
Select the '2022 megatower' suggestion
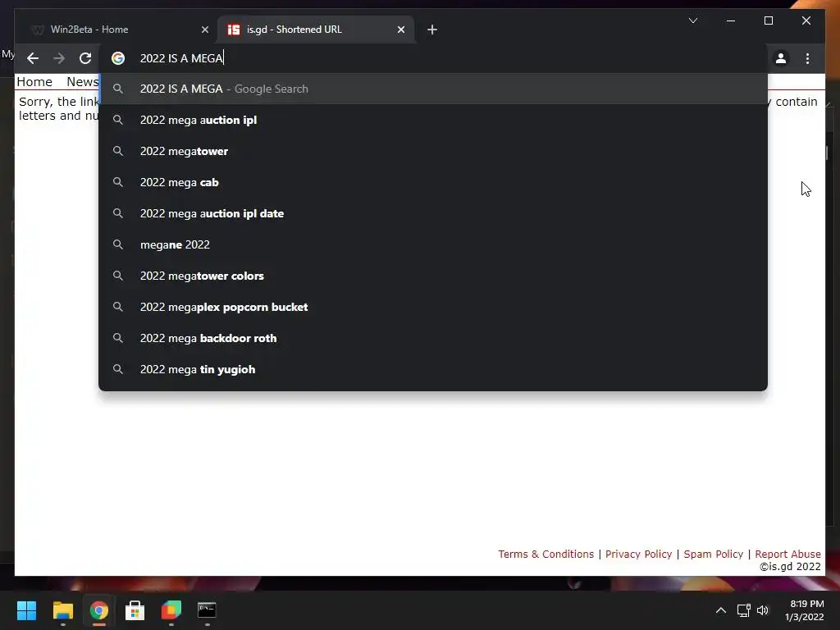tap(433, 151)
